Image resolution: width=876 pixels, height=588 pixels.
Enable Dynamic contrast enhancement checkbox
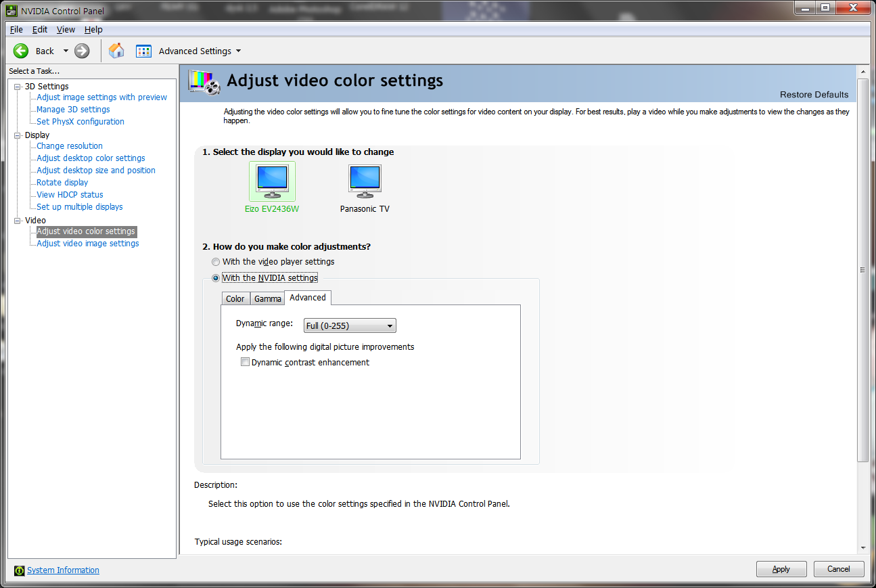point(246,363)
